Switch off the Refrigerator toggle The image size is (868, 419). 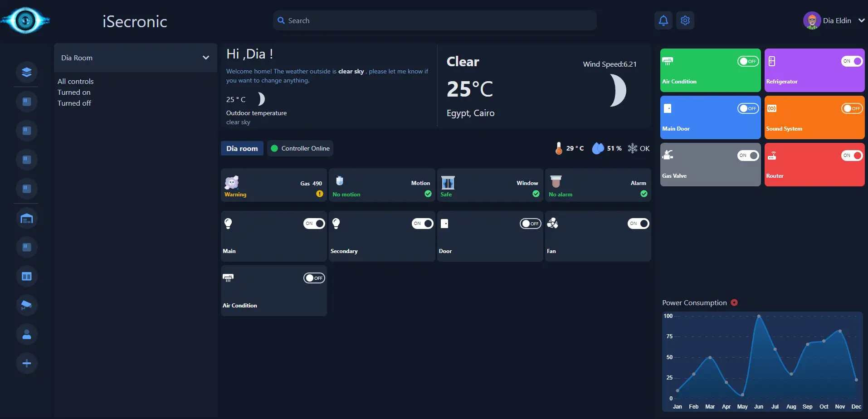851,61
